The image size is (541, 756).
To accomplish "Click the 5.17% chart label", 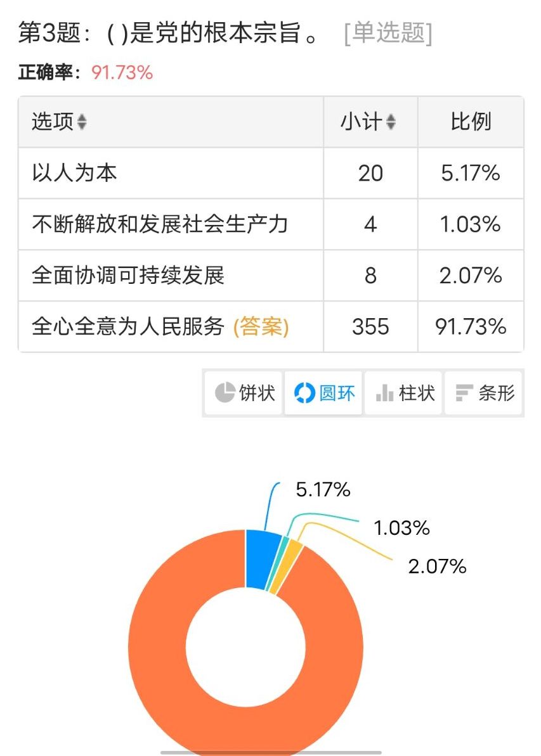I will (x=323, y=490).
